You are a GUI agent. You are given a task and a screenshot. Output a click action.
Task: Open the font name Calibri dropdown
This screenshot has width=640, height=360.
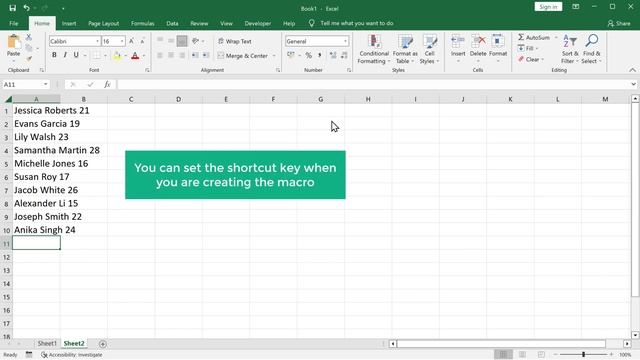click(x=98, y=41)
